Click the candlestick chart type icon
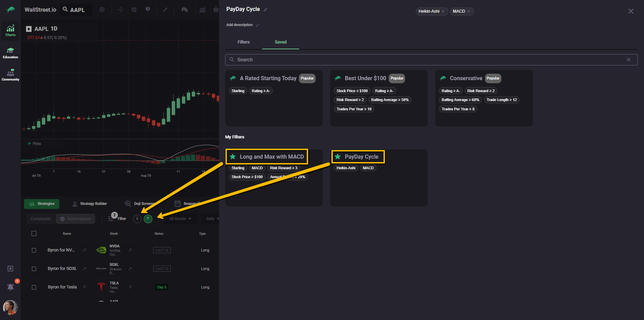This screenshot has width=644, height=320. coord(185,10)
